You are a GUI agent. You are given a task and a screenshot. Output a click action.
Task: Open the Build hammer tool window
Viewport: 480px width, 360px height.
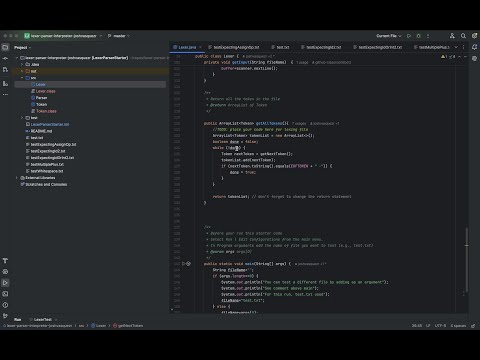[x=5, y=261]
